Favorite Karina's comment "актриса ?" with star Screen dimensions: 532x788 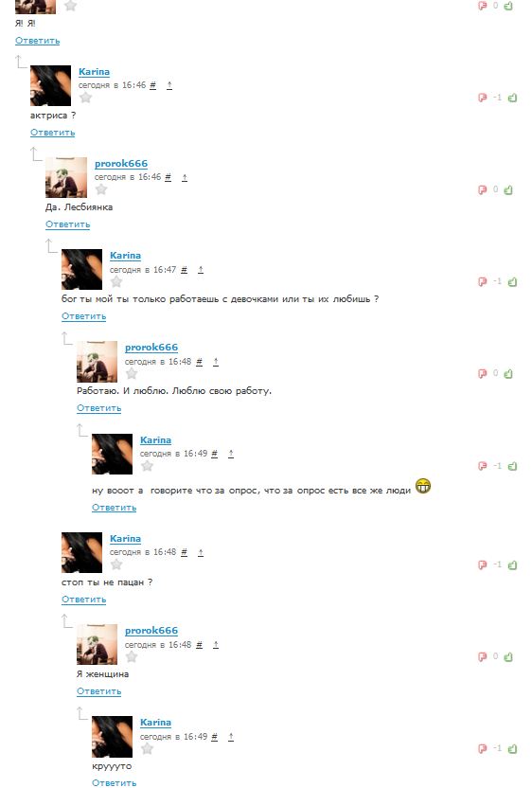tap(85, 97)
